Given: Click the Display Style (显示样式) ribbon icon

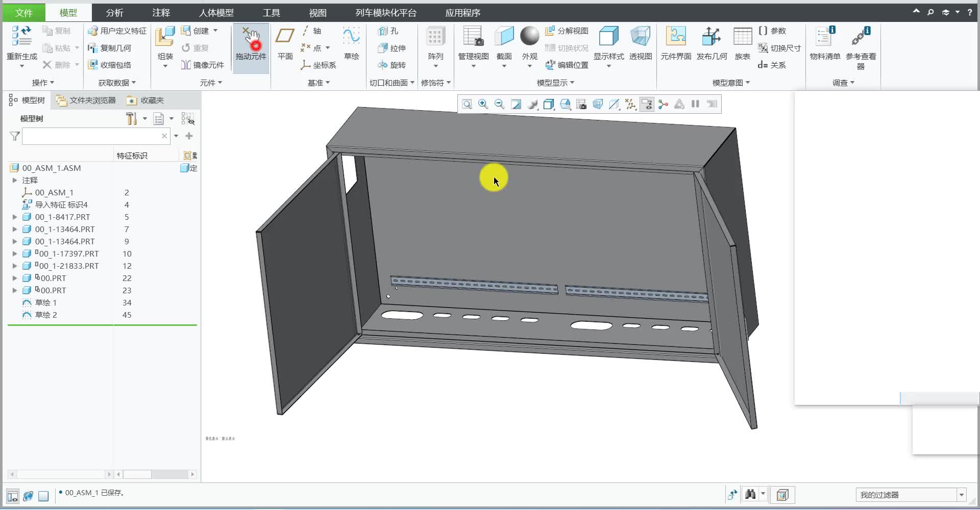Looking at the screenshot, I should click(608, 37).
